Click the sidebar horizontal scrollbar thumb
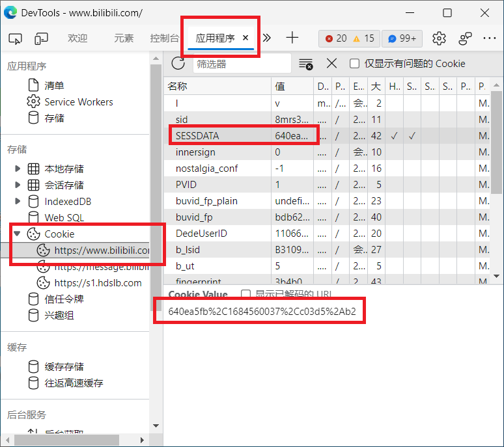The height and width of the screenshot is (447, 504). [x=66, y=440]
